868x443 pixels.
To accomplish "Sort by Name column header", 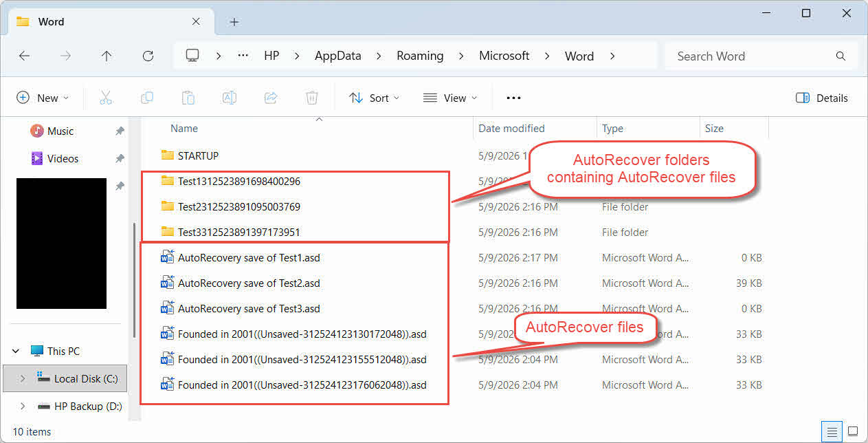I will click(x=184, y=129).
